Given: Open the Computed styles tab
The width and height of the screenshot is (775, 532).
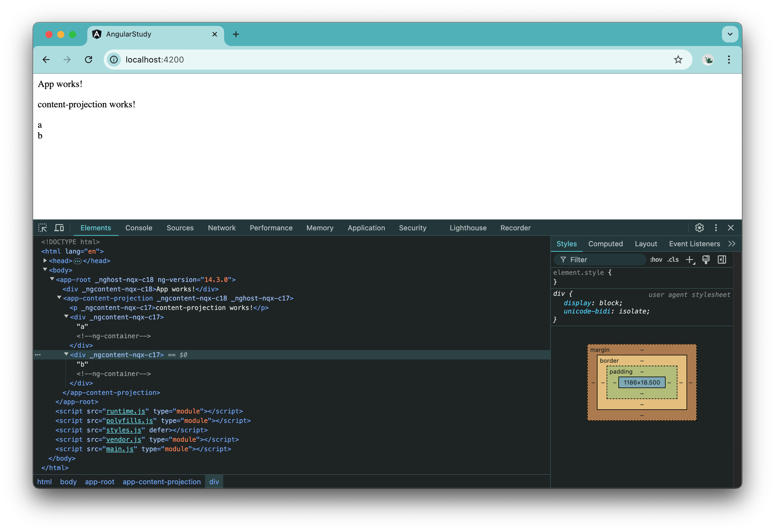Looking at the screenshot, I should pos(606,244).
